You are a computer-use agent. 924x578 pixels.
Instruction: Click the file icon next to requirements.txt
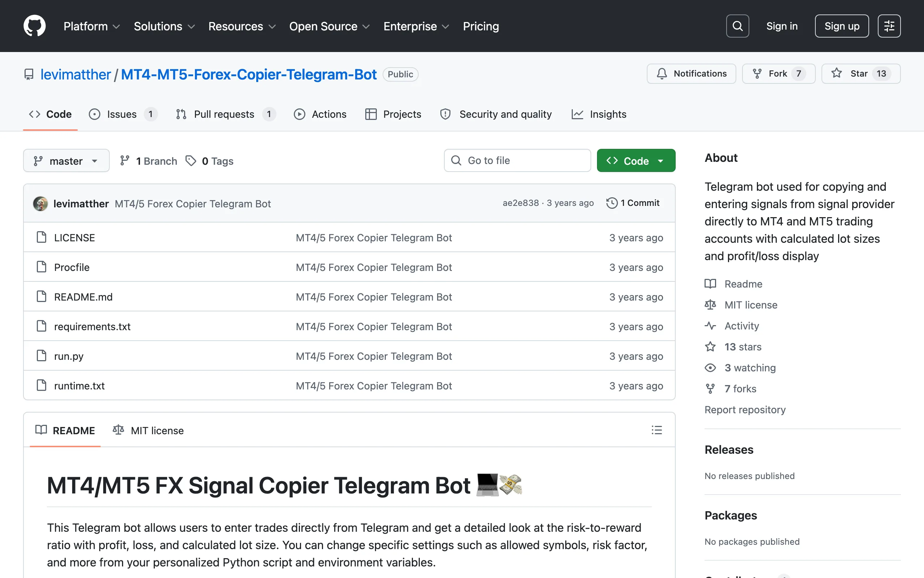pos(41,326)
